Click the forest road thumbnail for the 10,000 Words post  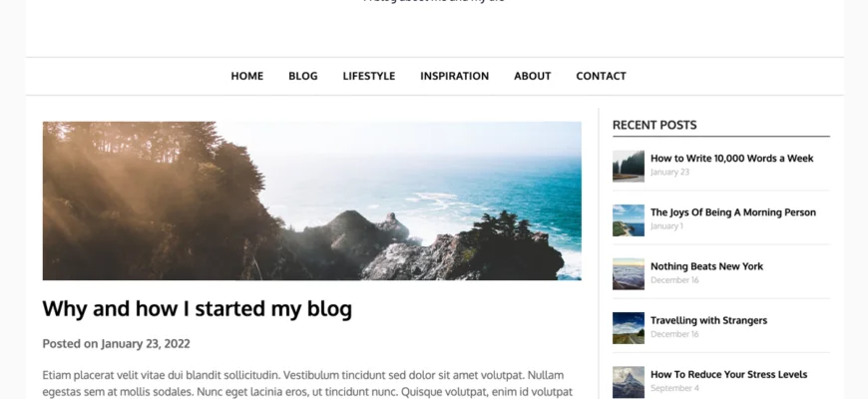pyautogui.click(x=629, y=166)
